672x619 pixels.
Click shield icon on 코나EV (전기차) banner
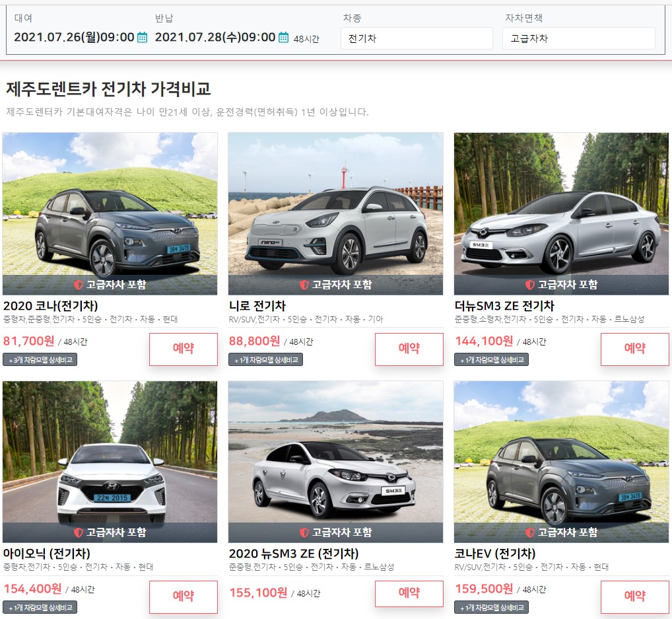click(x=529, y=532)
